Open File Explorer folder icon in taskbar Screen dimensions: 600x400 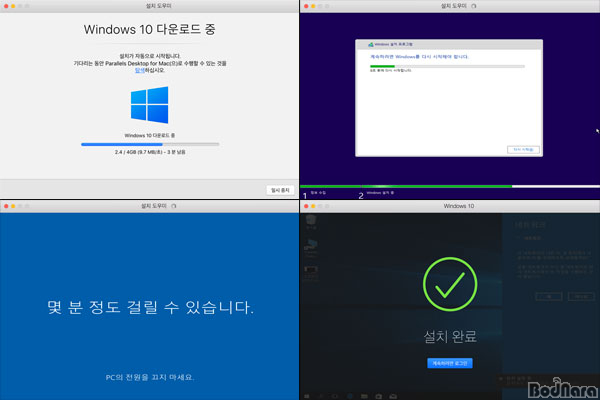click(x=362, y=393)
